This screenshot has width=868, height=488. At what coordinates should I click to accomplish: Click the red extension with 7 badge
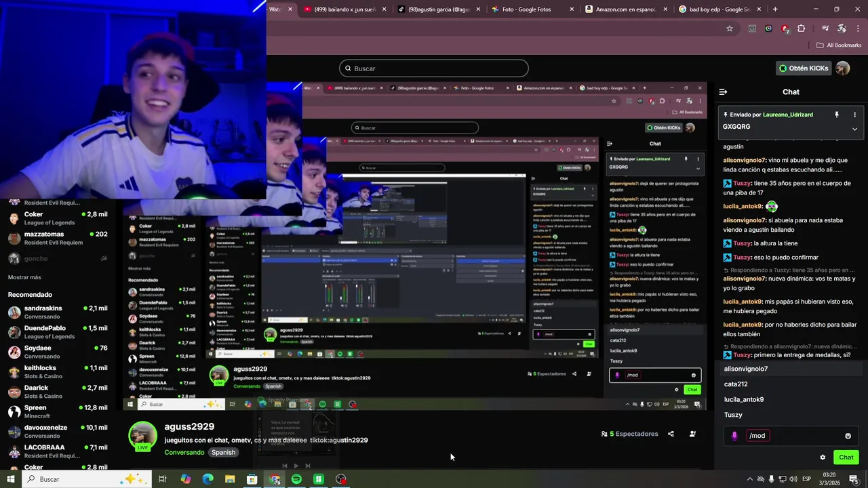pos(785,28)
